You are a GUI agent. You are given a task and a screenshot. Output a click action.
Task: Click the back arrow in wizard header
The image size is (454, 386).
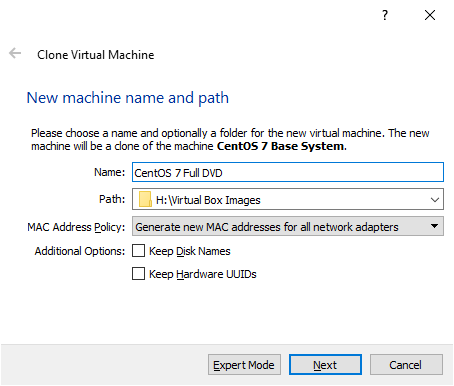point(15,53)
